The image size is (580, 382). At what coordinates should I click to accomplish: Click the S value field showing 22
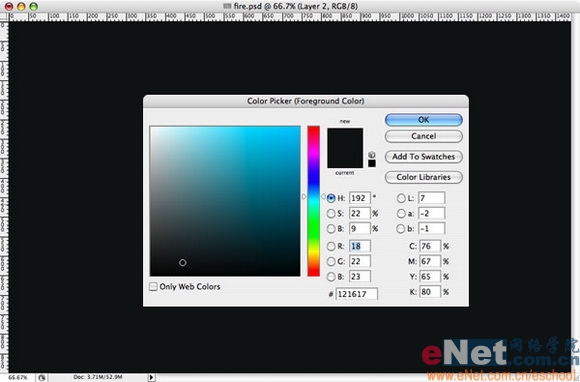[x=360, y=213]
